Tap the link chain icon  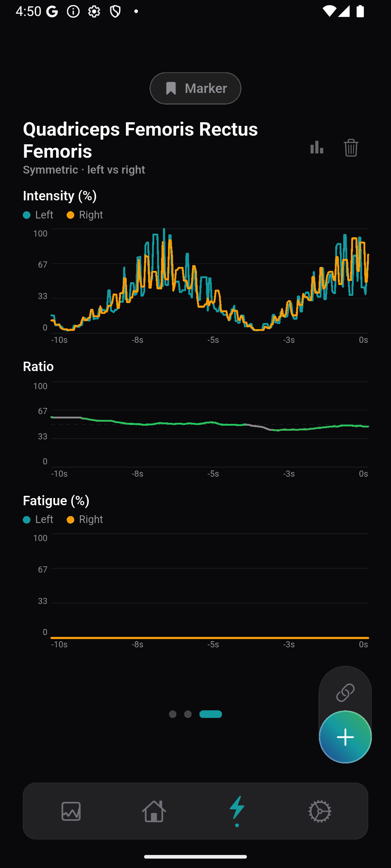point(345,692)
